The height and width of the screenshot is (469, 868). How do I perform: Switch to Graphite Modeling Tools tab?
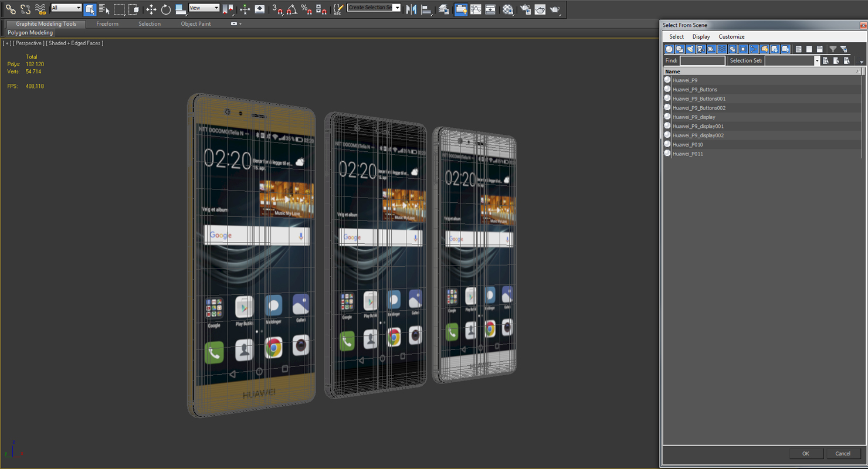[x=46, y=24]
